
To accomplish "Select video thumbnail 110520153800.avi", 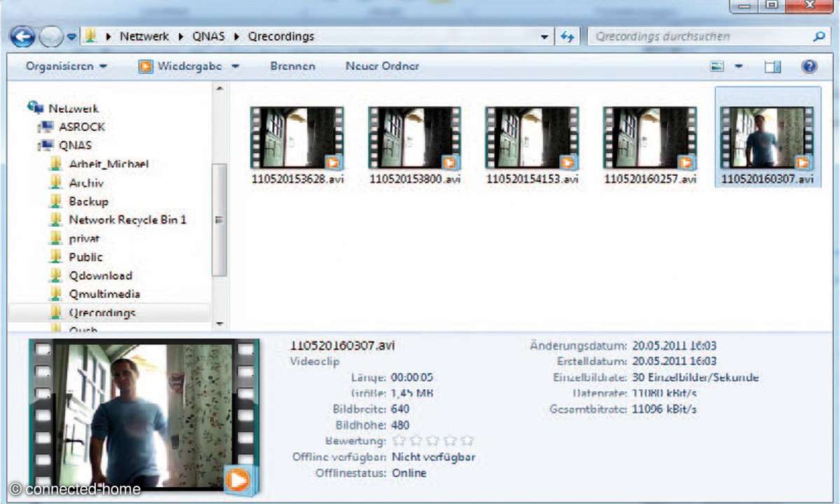I will 414,139.
